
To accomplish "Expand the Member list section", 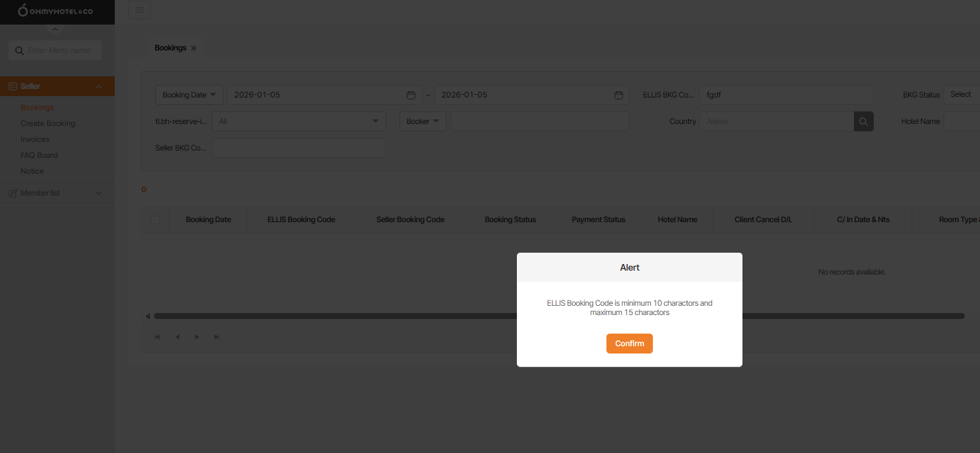I will (x=99, y=193).
